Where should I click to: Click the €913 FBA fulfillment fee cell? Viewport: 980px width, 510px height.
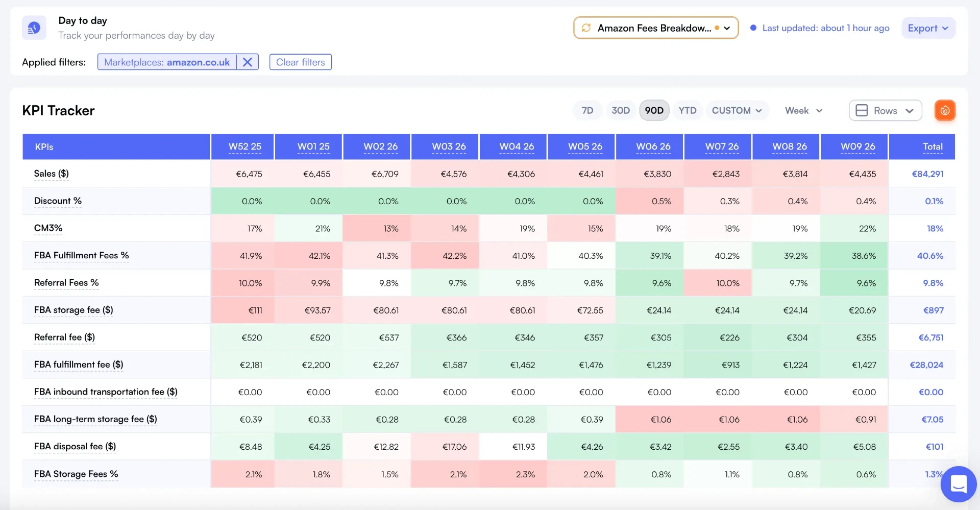(718, 365)
